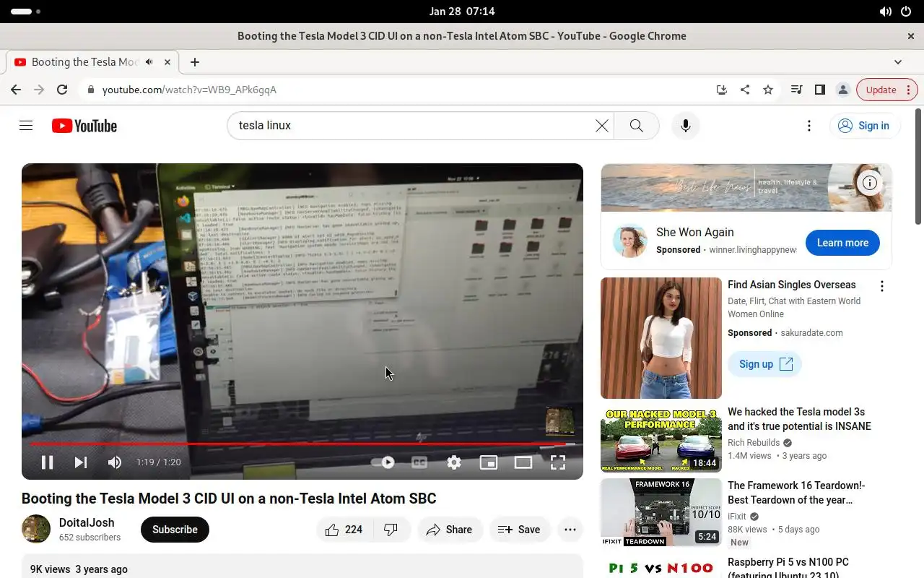924x578 pixels.
Task: Activate the miniplayer mode
Action: (489, 462)
